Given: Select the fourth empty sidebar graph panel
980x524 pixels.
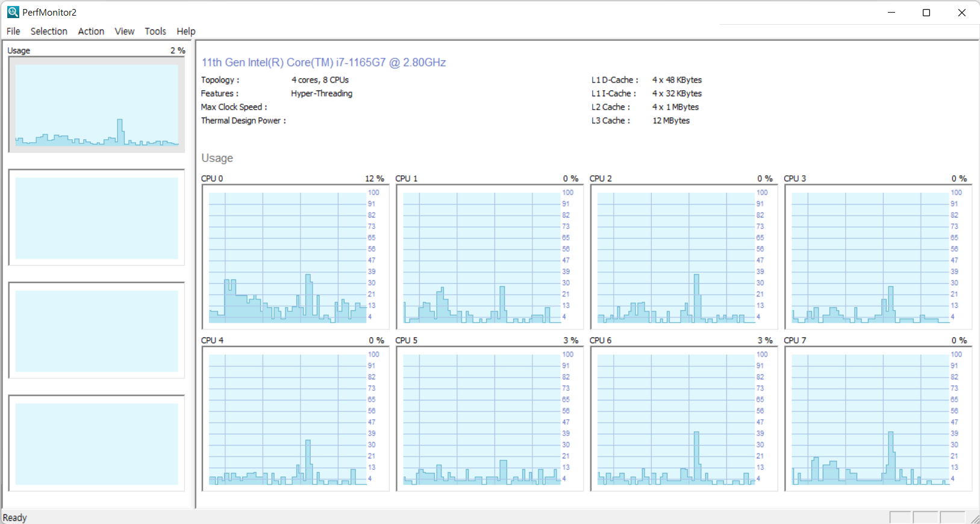Looking at the screenshot, I should coord(96,444).
